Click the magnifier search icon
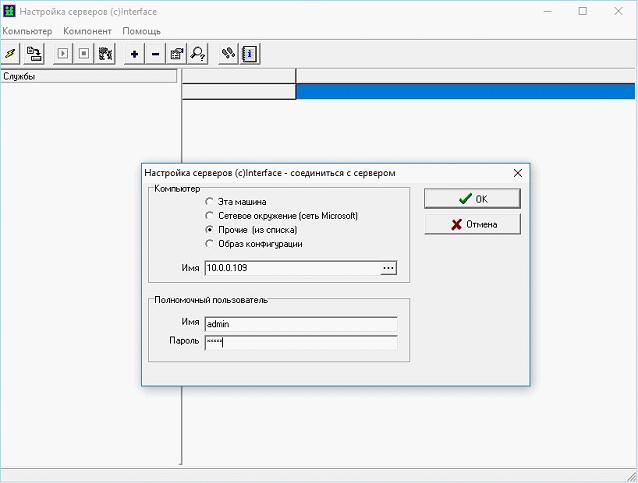Viewport: 638px width, 483px height. click(198, 54)
